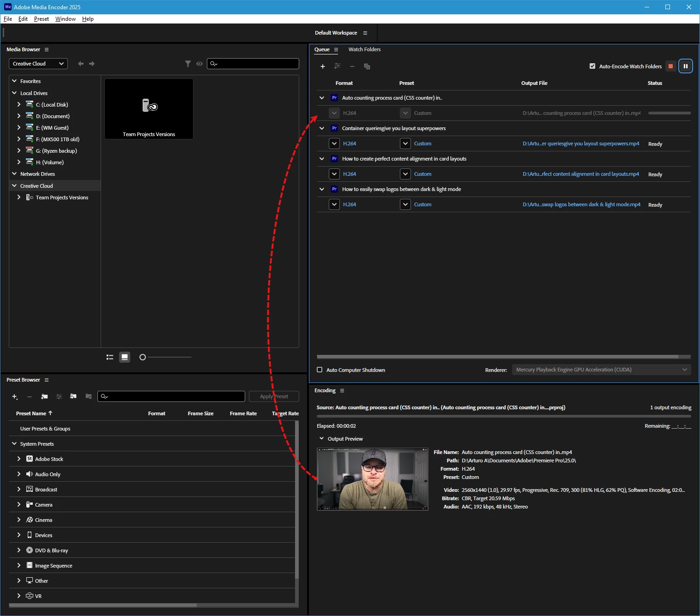This screenshot has height=616, width=700.
Task: Switch Media Browser to thumbnail view
Action: tap(125, 357)
